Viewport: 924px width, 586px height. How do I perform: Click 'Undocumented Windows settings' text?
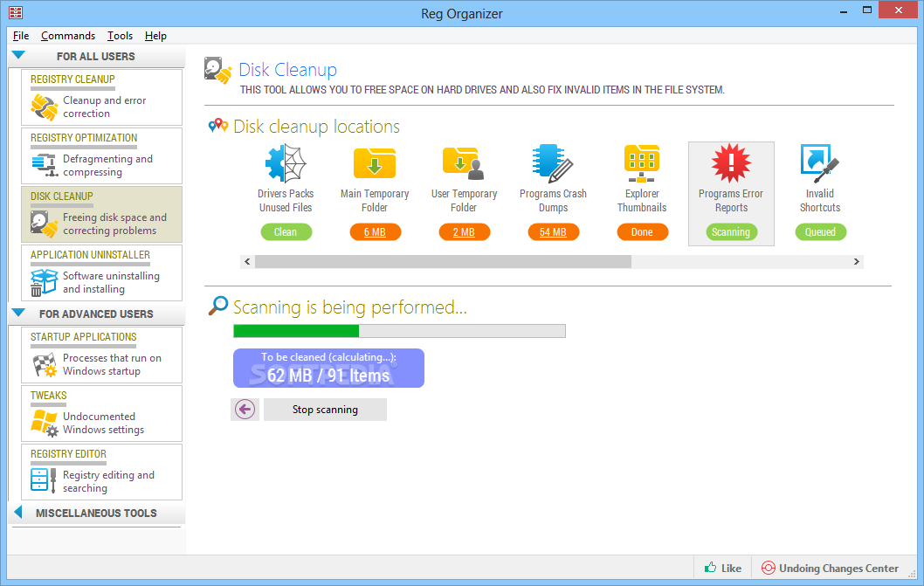pyautogui.click(x=104, y=423)
